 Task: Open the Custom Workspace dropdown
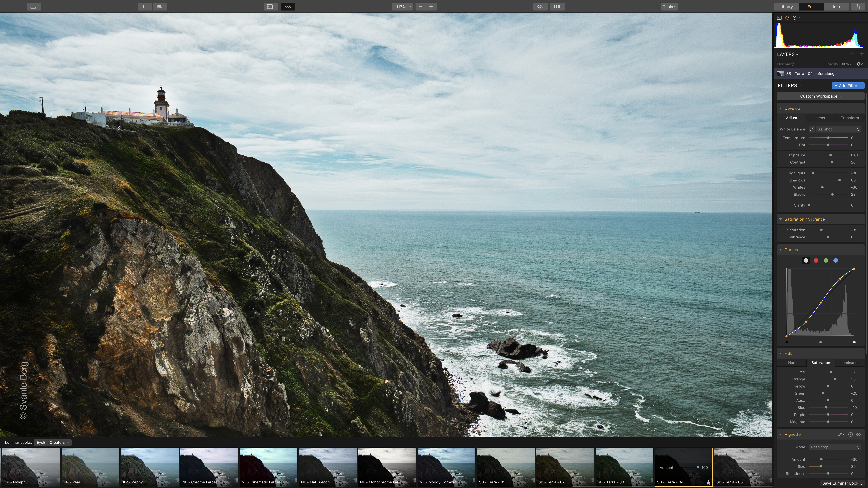pyautogui.click(x=821, y=96)
